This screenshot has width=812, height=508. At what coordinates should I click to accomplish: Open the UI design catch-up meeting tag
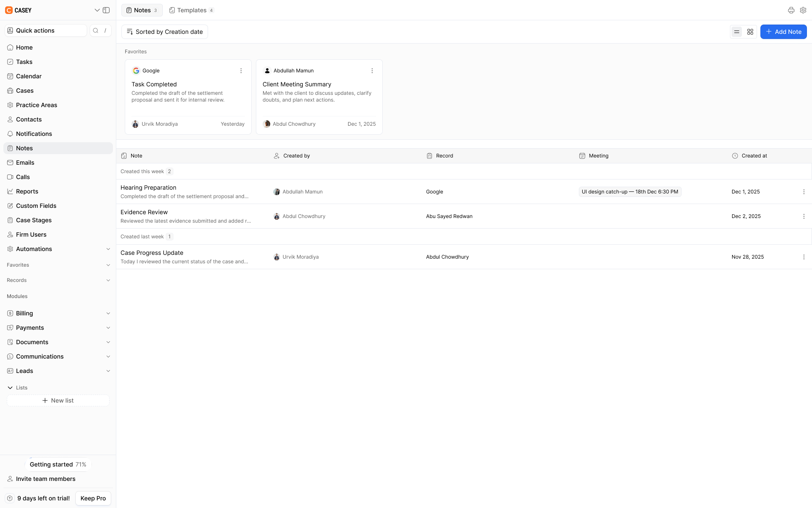coord(630,192)
